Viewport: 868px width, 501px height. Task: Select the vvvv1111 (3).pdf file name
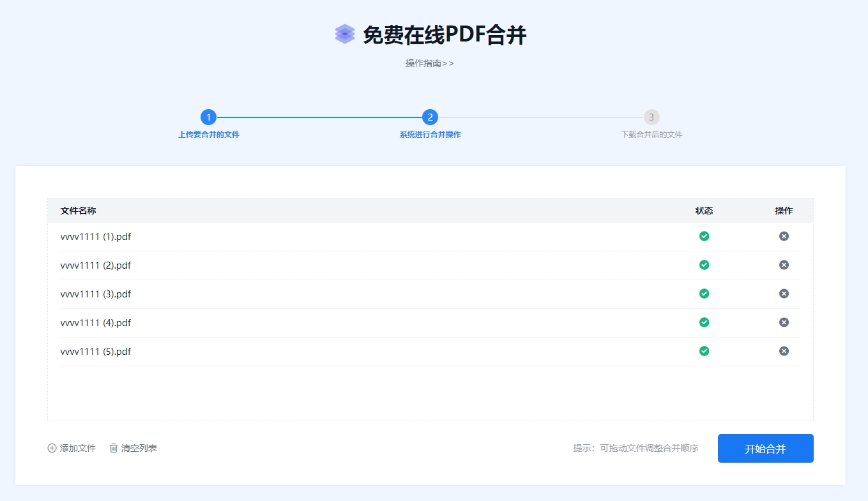pyautogui.click(x=96, y=294)
